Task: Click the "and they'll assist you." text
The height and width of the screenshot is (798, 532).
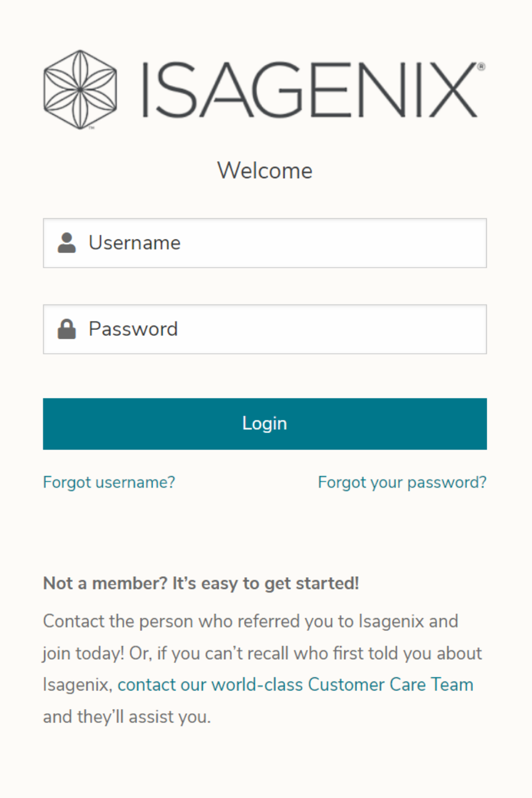Action: coord(127,717)
